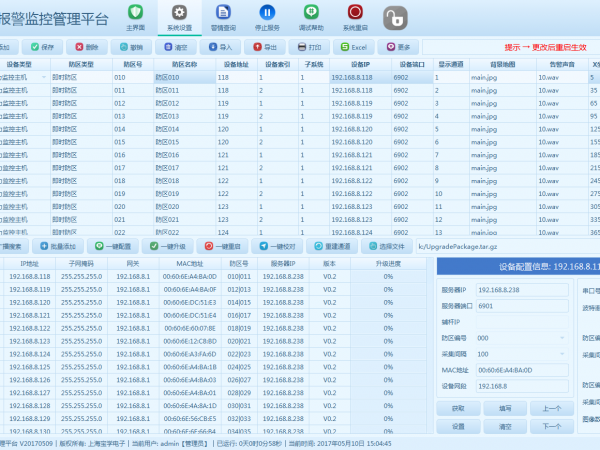Open 调试帮助 debug help icon
Viewport: 600px width, 450px height.
pos(310,15)
